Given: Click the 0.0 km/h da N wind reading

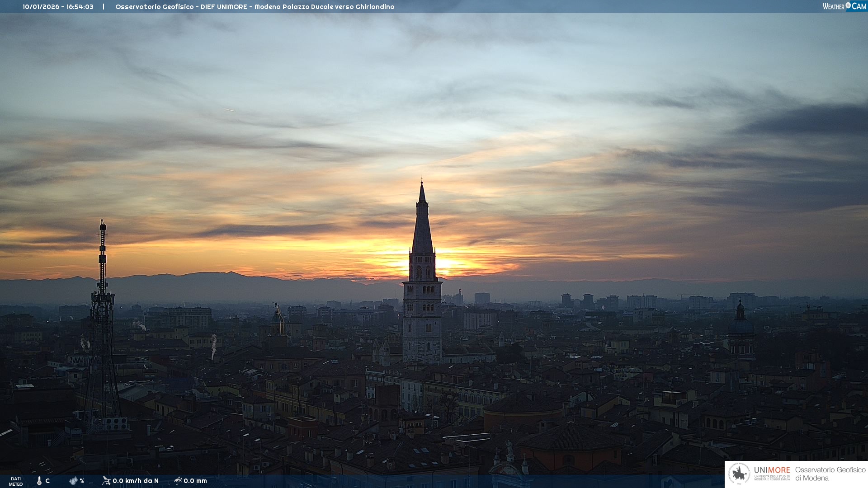Looking at the screenshot, I should pos(136,481).
